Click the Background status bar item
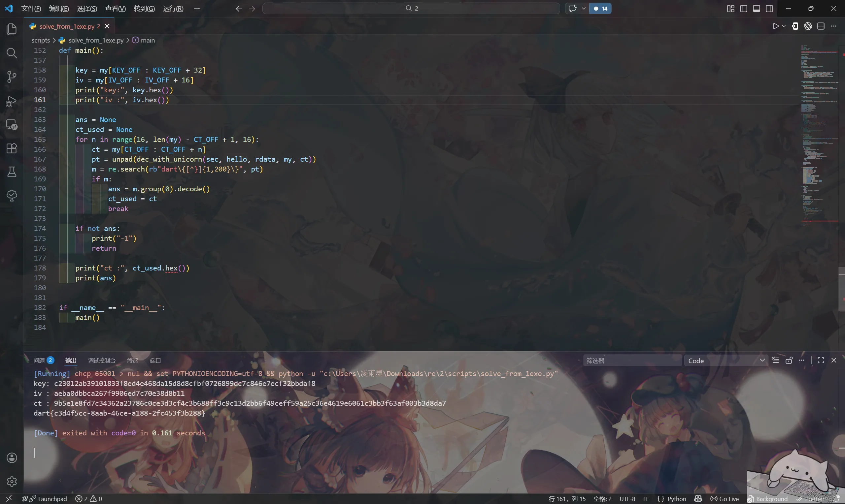845x504 pixels. tap(768, 499)
